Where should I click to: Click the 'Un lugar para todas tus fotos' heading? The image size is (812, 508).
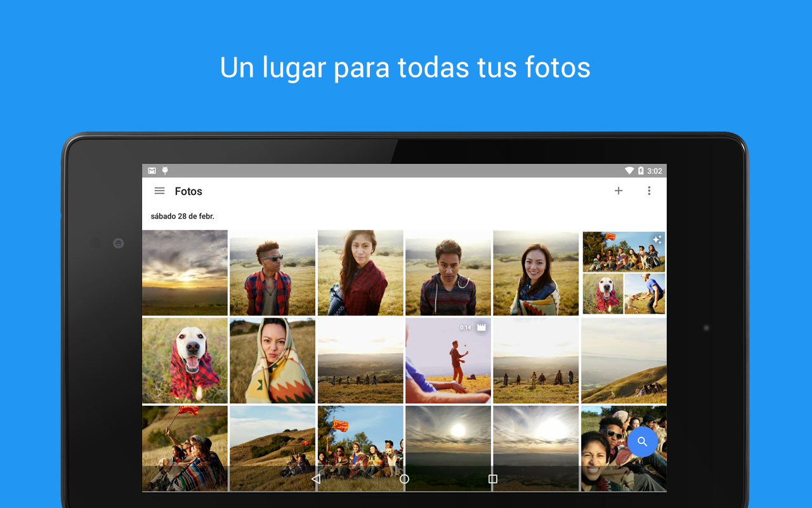click(x=405, y=67)
